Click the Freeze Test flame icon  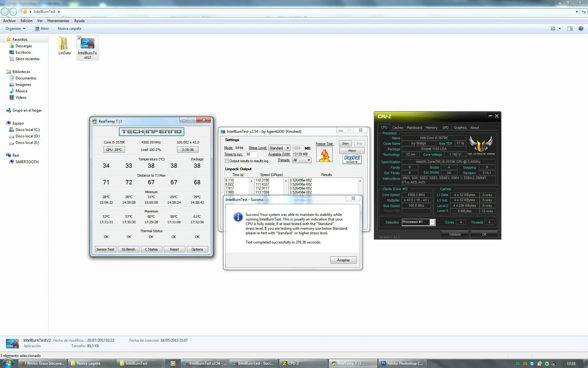pos(324,155)
